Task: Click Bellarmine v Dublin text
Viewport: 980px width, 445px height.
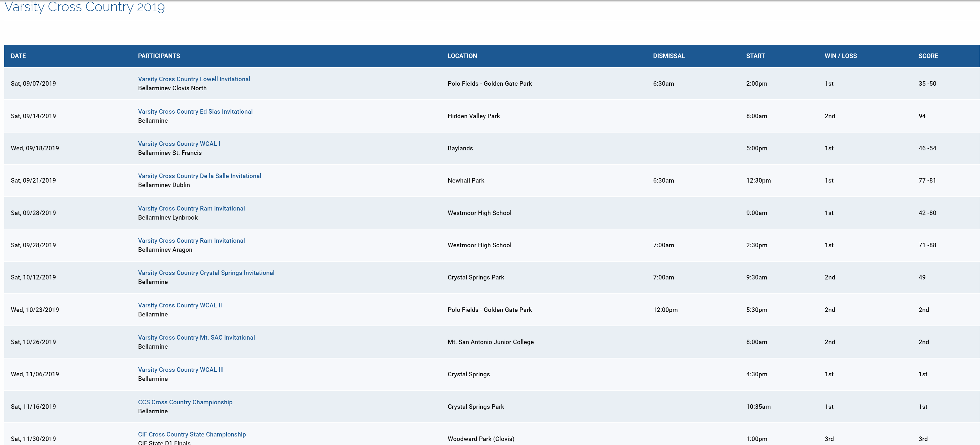Action: click(x=164, y=185)
